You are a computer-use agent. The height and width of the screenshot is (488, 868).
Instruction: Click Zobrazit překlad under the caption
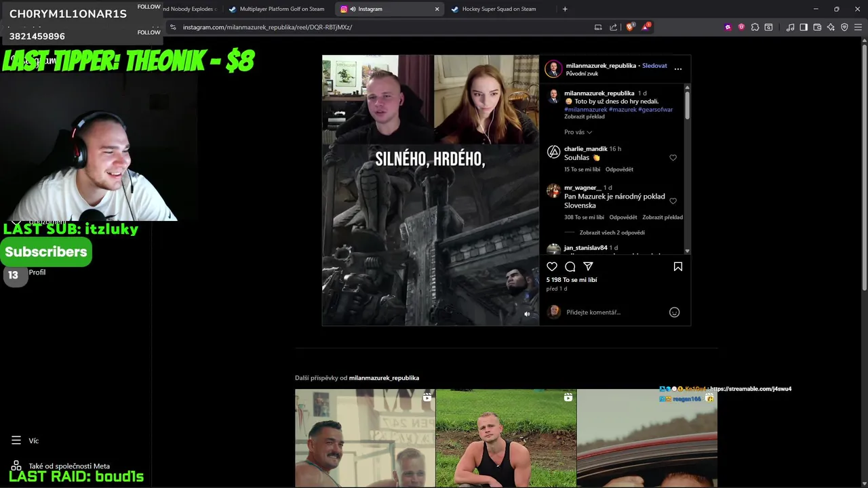584,117
